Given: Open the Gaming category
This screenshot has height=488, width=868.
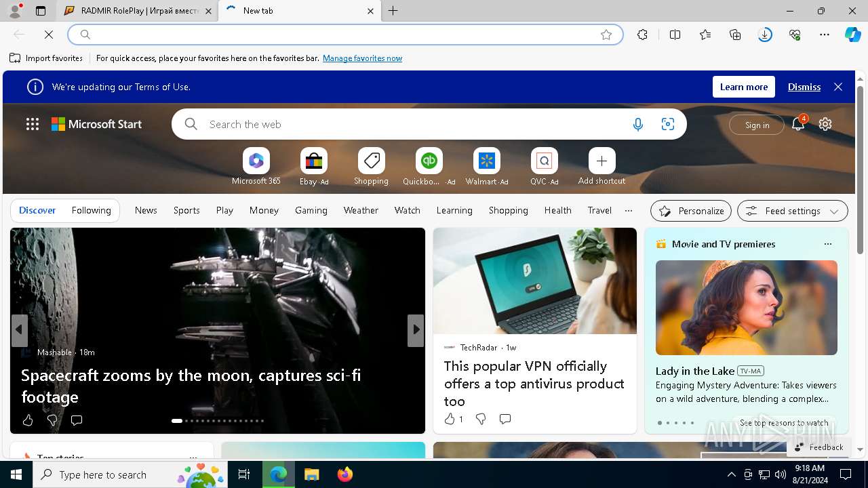Looking at the screenshot, I should (x=311, y=210).
